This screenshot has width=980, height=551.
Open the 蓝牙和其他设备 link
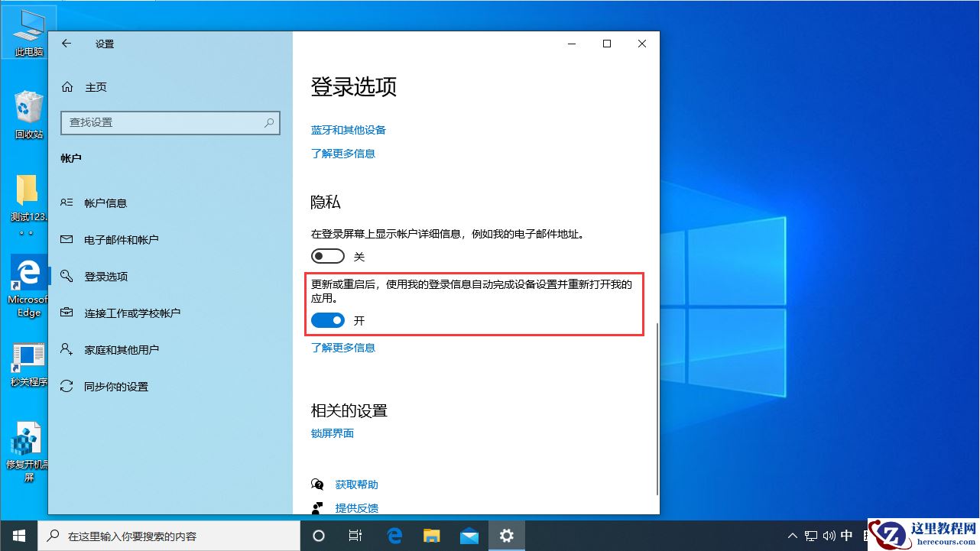pos(349,129)
